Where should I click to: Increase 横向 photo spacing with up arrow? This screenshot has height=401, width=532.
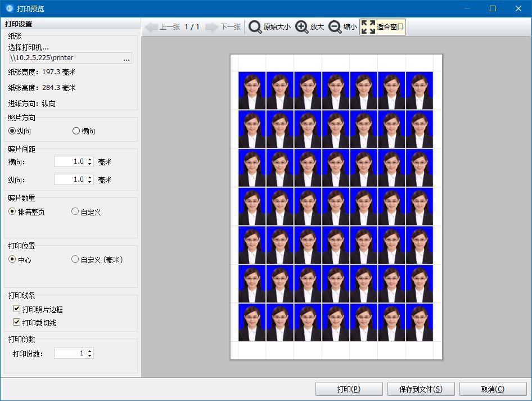(89, 159)
